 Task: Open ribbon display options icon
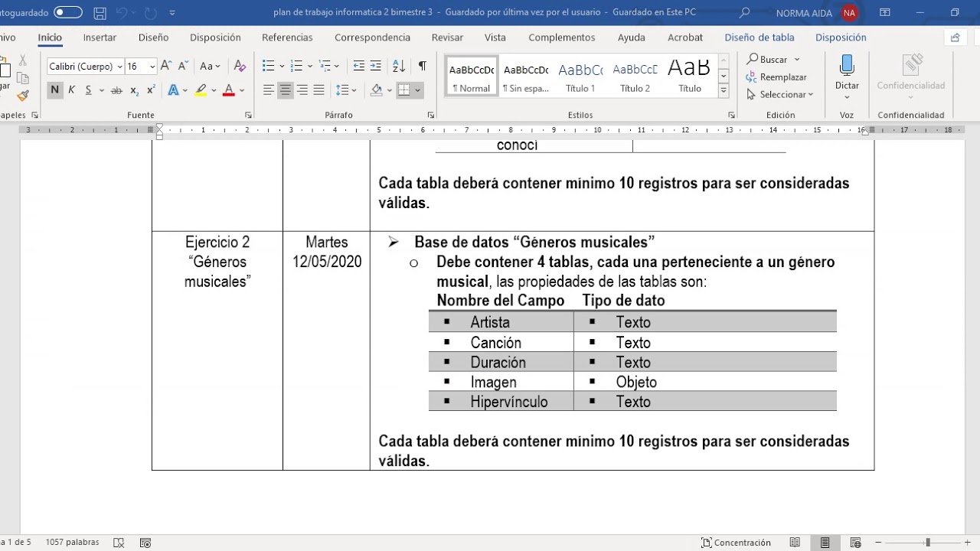coord(885,13)
